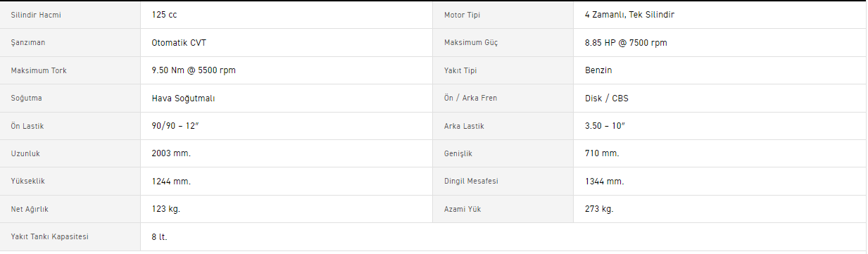
Task: Click the Maksimum Tork label
Action: 39,70
